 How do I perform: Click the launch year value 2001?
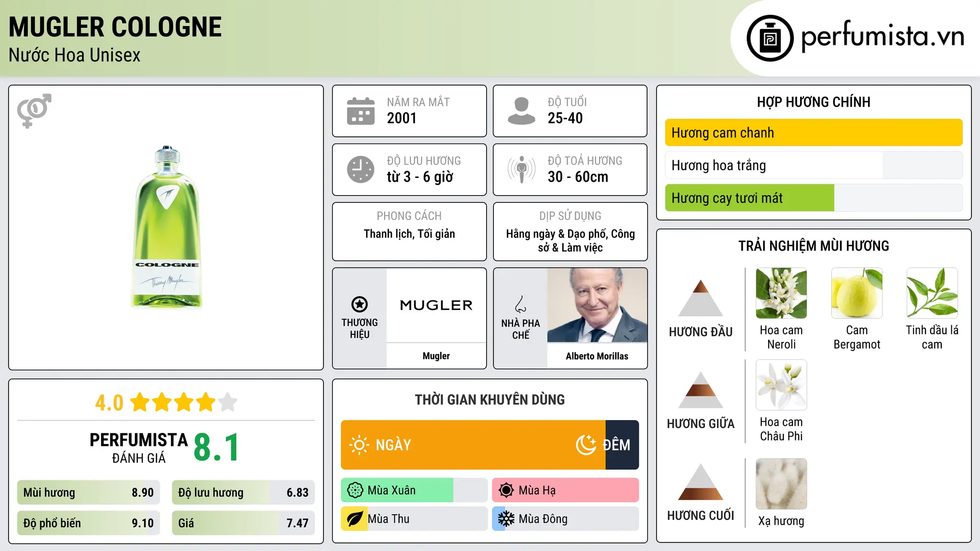coord(402,118)
